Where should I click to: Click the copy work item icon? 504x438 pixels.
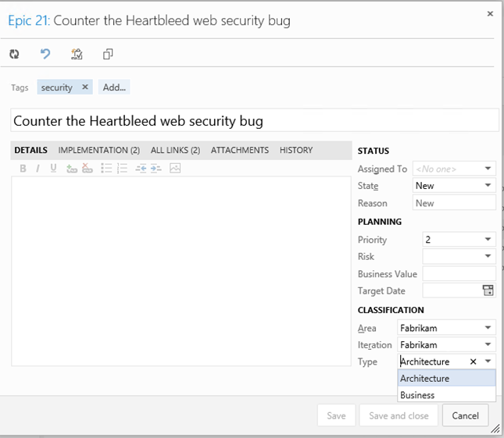pos(108,54)
